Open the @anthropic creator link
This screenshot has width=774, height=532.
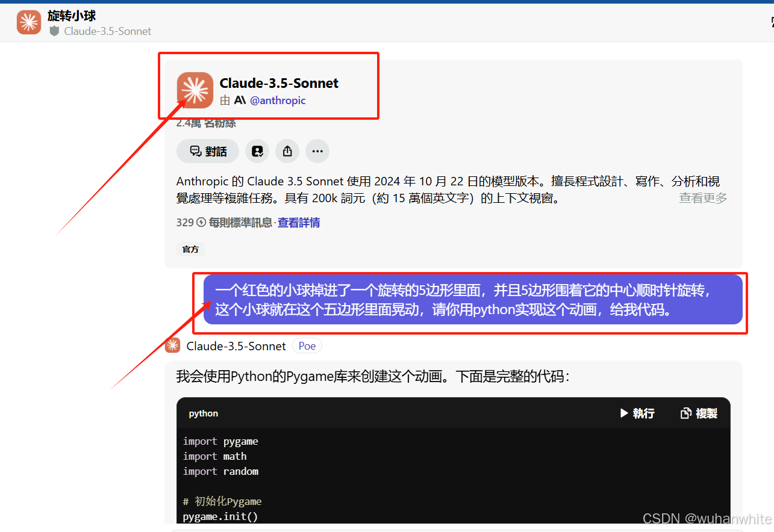pyautogui.click(x=278, y=101)
